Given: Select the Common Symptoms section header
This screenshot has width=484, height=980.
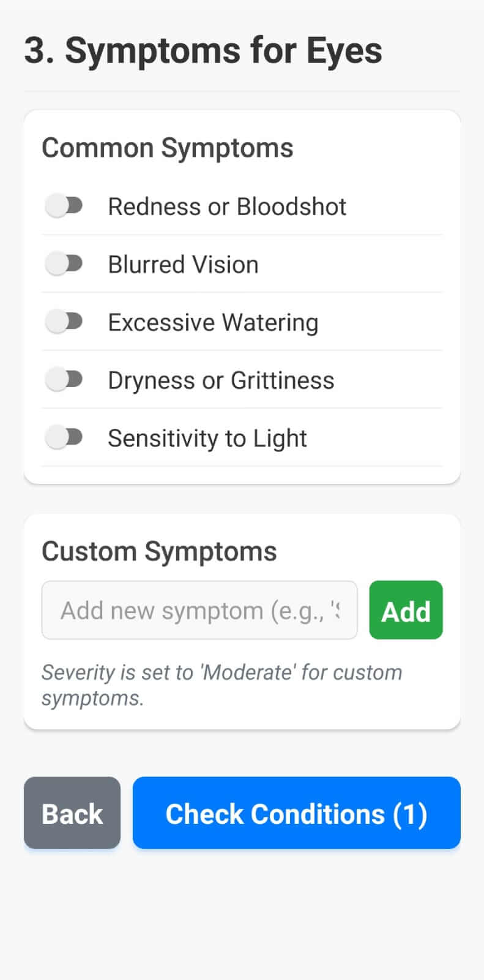Looking at the screenshot, I should point(167,147).
